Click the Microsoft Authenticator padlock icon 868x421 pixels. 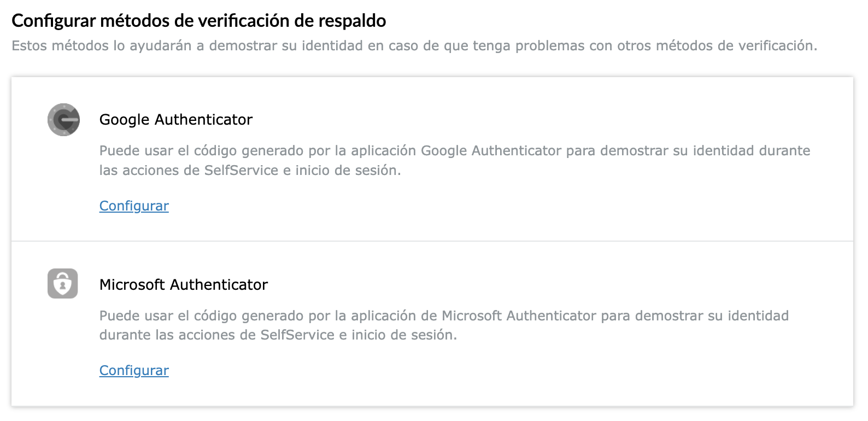[63, 283]
